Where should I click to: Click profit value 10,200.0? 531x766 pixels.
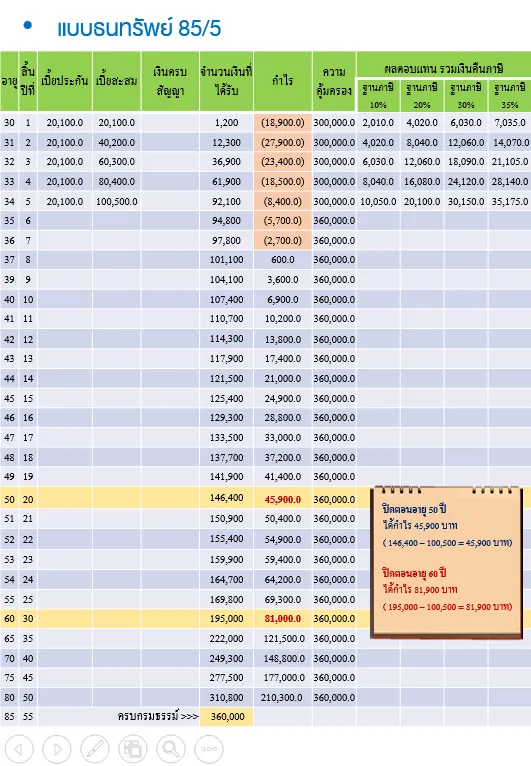point(283,319)
